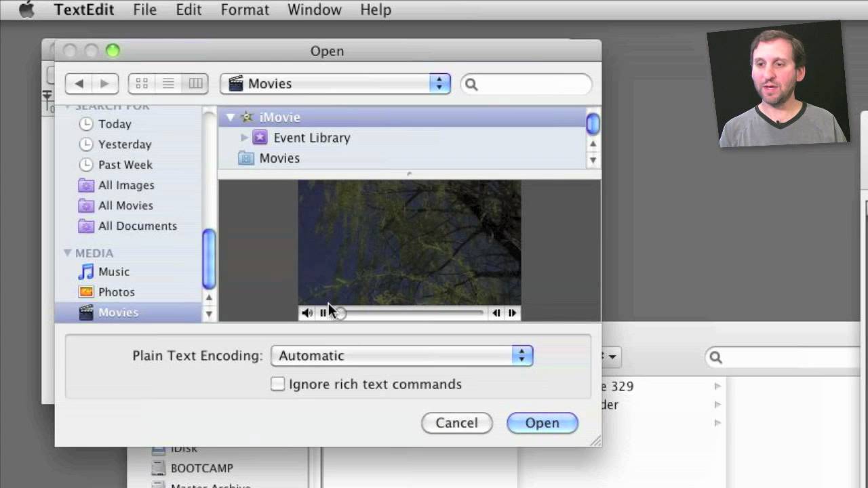
Task: Click the purple Event Library star icon
Action: [260, 138]
